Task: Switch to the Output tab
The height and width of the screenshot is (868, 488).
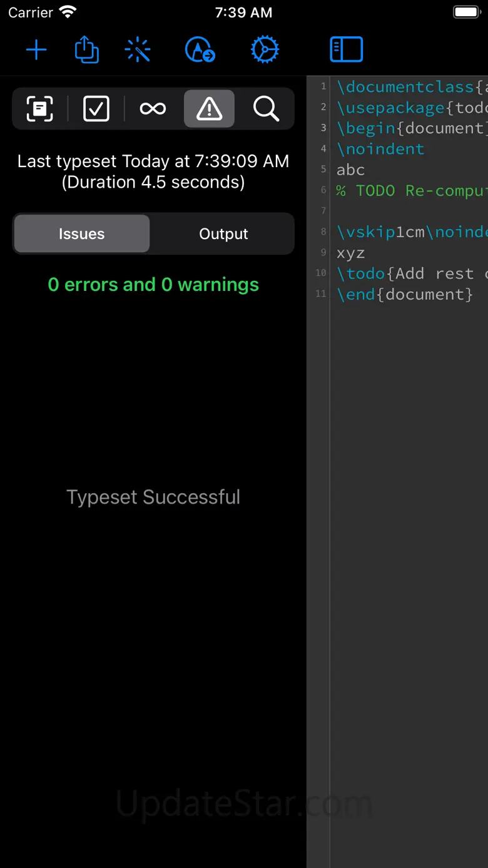Action: click(223, 234)
